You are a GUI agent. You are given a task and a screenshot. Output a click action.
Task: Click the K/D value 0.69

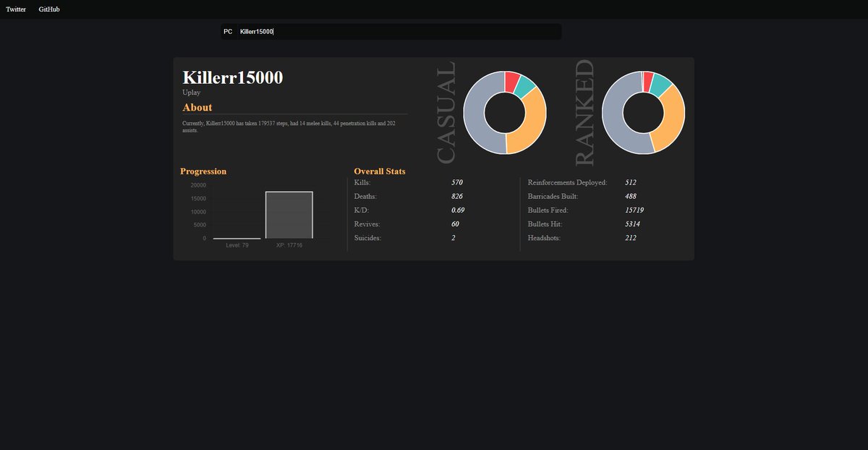[x=458, y=210]
